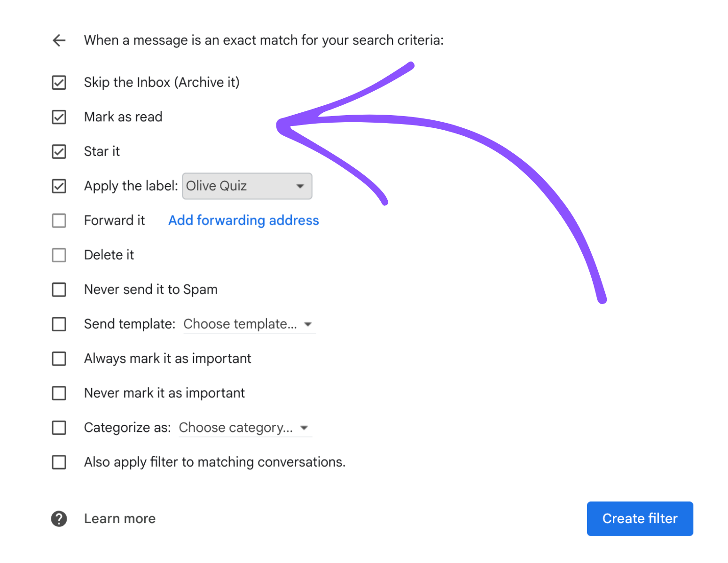Uncheck Apply the label option
The height and width of the screenshot is (563, 728).
[x=58, y=186]
